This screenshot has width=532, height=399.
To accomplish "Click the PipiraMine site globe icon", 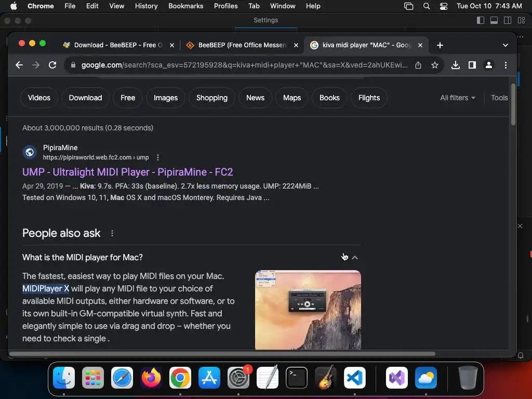I will click(x=30, y=152).
